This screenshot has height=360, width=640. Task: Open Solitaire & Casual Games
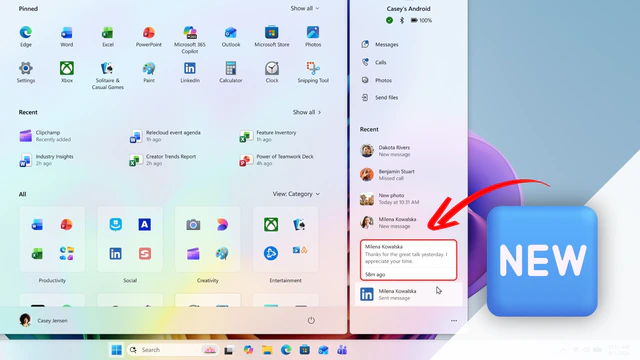(x=108, y=76)
